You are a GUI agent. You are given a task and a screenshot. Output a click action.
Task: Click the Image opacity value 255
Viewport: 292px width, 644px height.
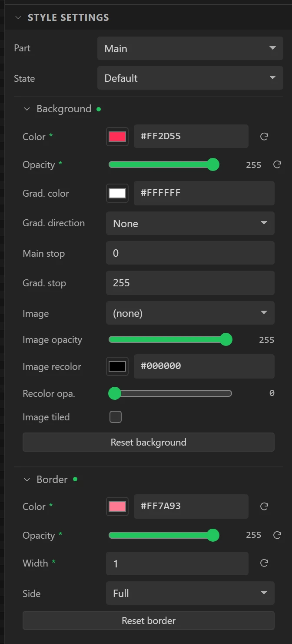pyautogui.click(x=267, y=340)
